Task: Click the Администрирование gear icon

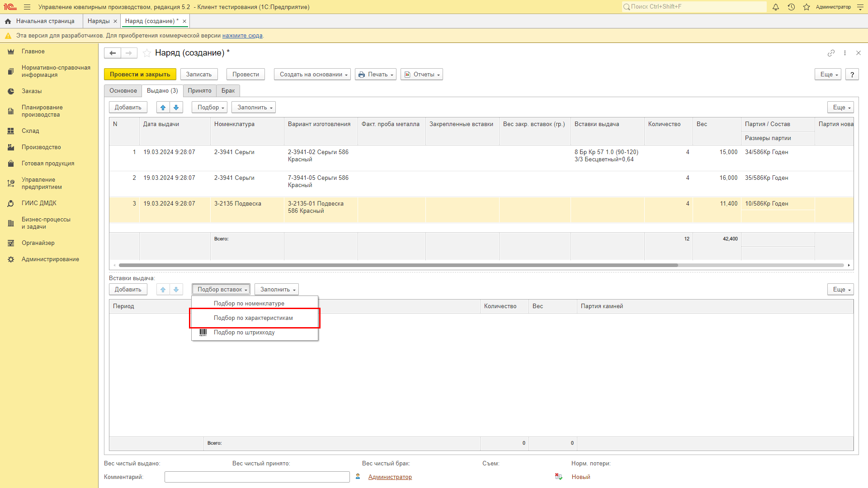Action: tap(11, 259)
